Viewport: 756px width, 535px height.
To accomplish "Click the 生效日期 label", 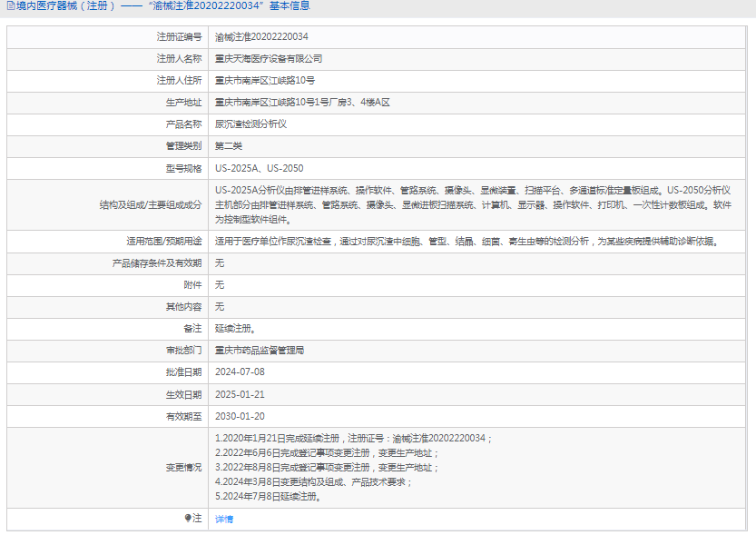I will coord(183,394).
